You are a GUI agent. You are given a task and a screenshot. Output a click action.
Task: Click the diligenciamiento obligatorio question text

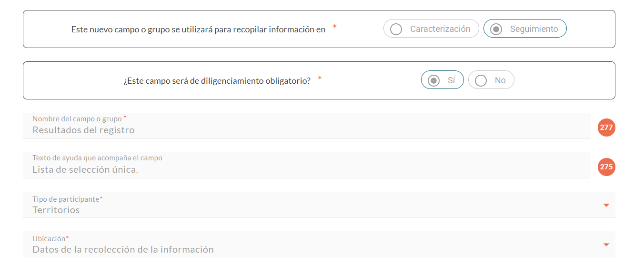click(x=217, y=81)
